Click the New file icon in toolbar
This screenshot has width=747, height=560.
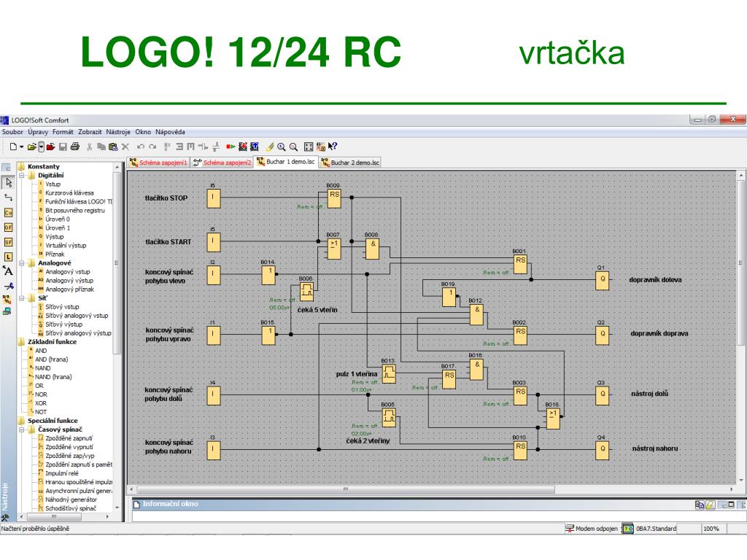click(13, 147)
